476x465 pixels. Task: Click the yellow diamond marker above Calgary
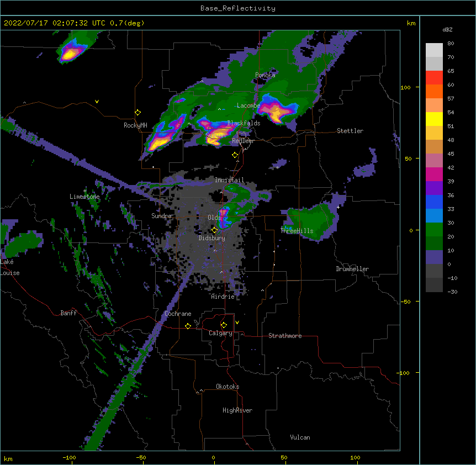(x=224, y=325)
